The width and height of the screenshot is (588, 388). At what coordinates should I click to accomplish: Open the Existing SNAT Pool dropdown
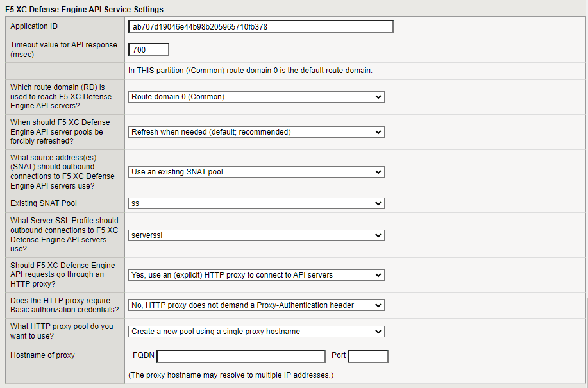click(x=256, y=203)
